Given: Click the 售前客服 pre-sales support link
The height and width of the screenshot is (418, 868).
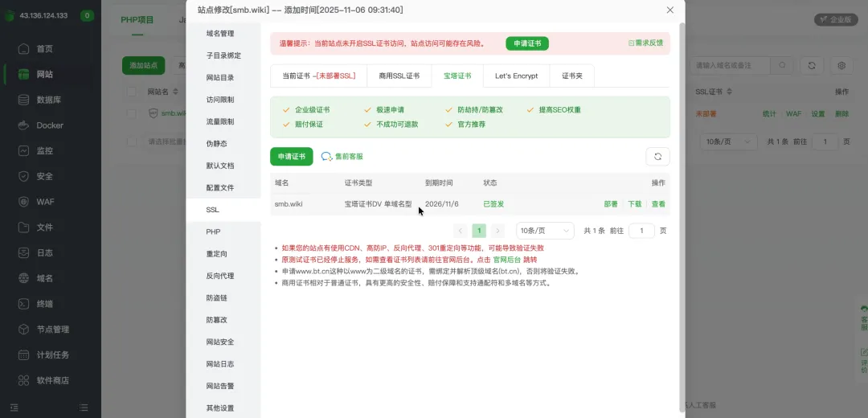Looking at the screenshot, I should point(342,157).
